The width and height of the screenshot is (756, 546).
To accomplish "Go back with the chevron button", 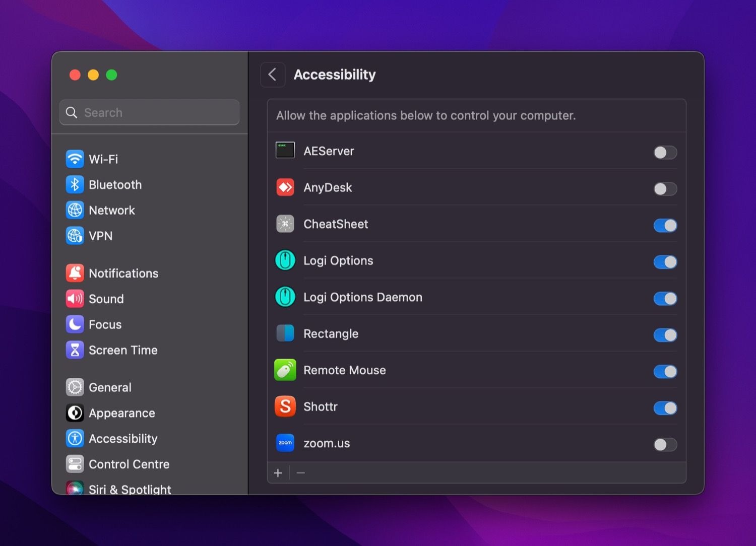I will pos(273,75).
